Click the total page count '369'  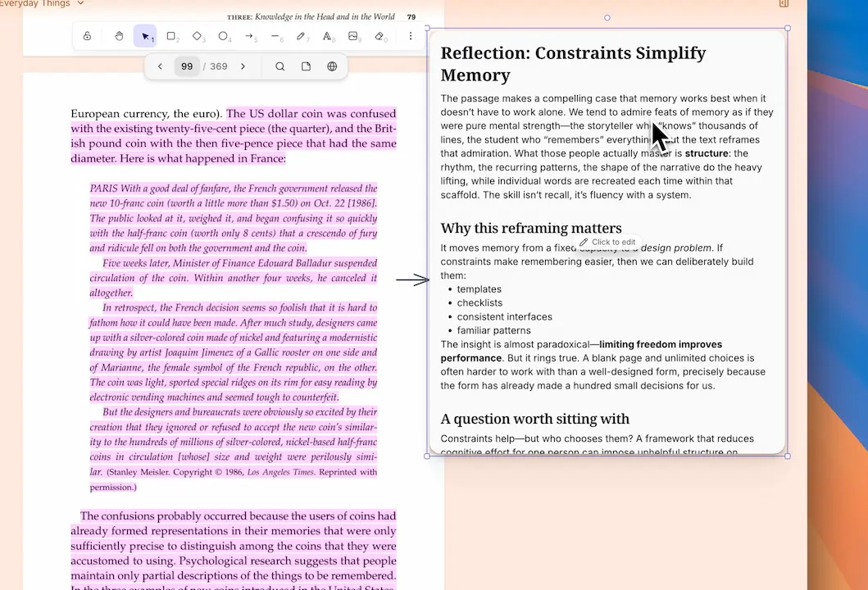point(219,66)
